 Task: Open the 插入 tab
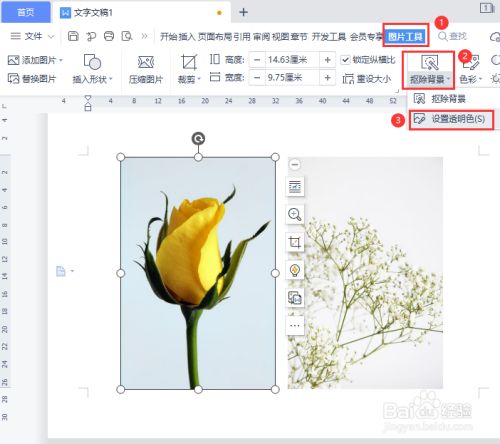pyautogui.click(x=187, y=36)
